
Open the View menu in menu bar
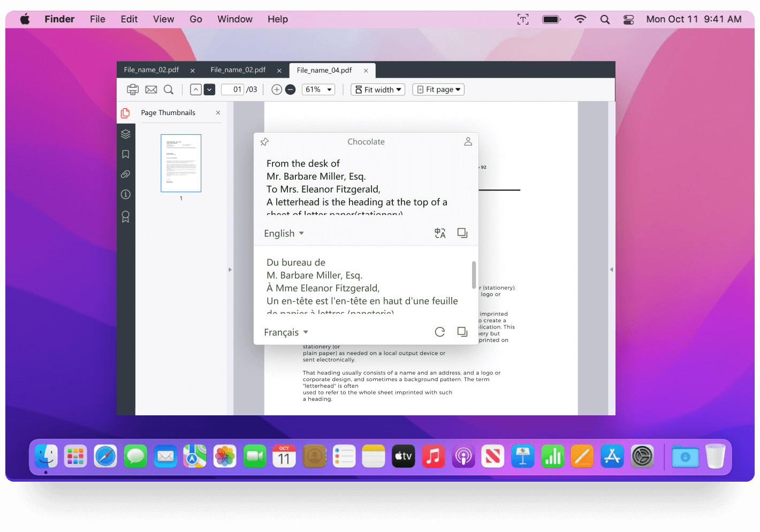coord(163,19)
